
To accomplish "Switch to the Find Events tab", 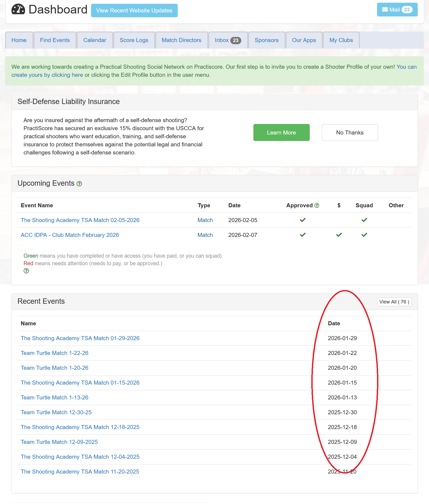I will 55,40.
